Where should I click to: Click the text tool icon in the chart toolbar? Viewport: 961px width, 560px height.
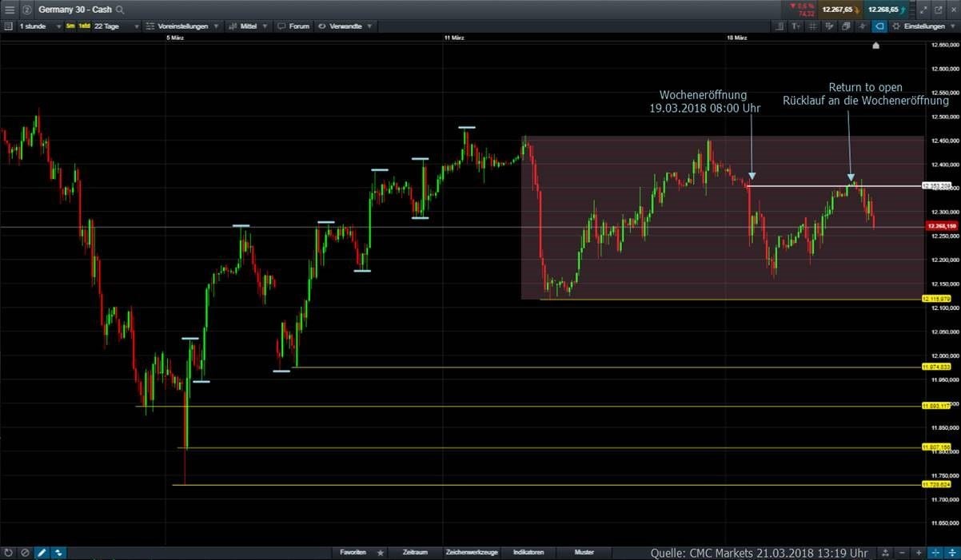click(796, 26)
